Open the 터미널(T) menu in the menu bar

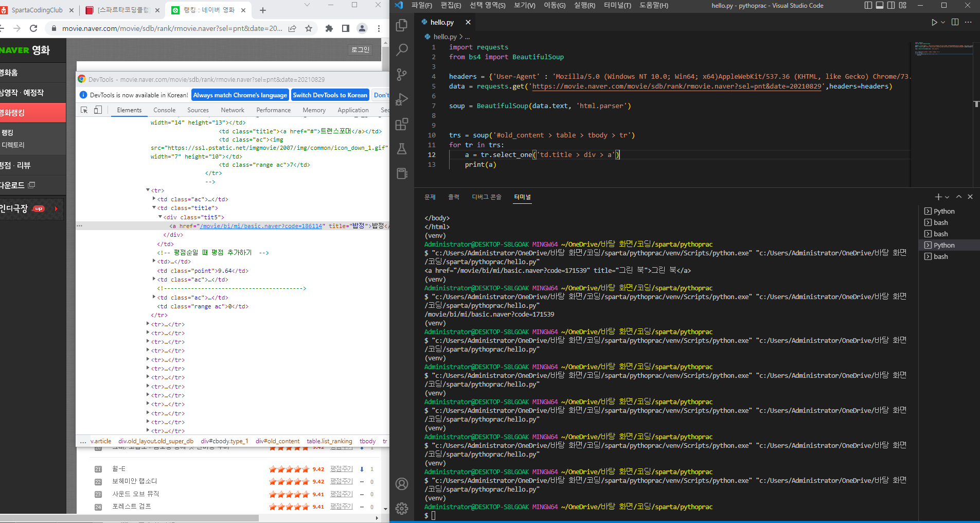(x=617, y=5)
